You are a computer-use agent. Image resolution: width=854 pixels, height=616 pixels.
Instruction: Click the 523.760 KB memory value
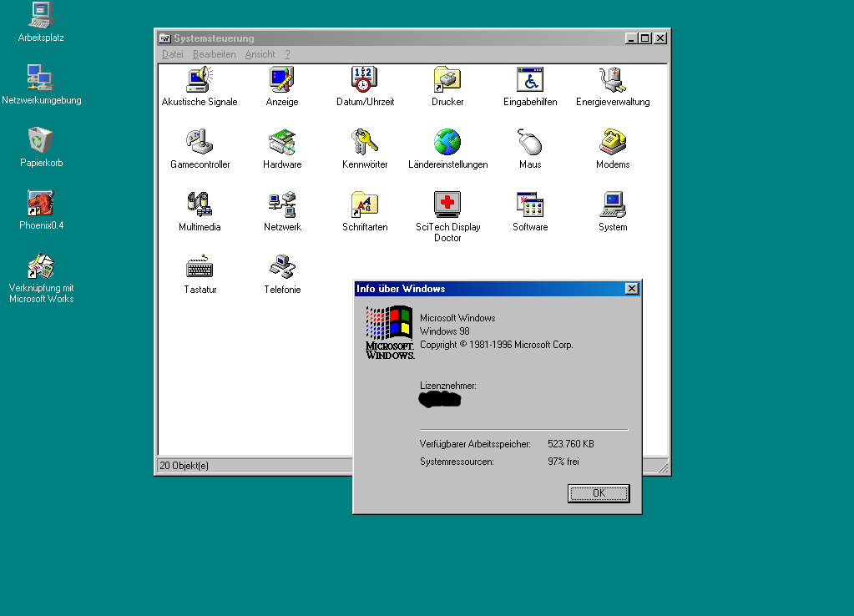(571, 444)
